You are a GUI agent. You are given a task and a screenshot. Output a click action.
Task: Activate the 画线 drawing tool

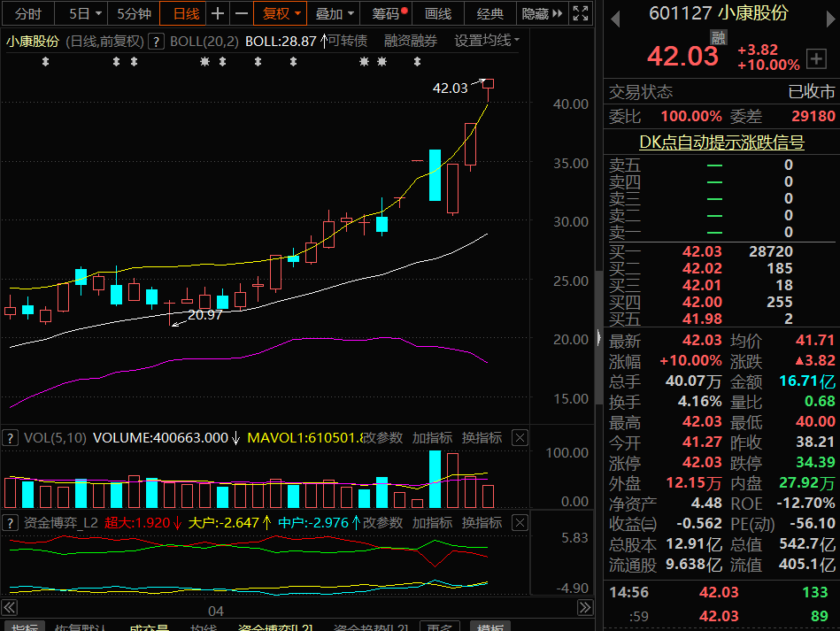(x=438, y=13)
